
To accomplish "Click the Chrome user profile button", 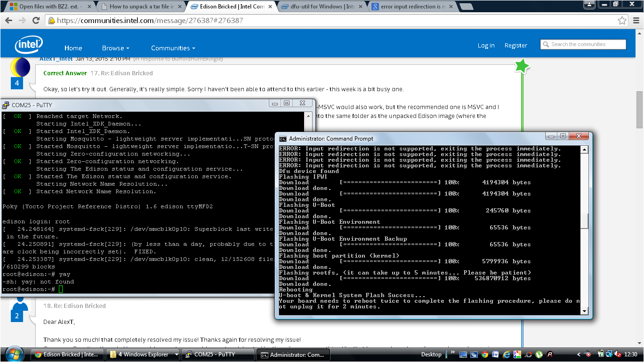I will [590, 4].
